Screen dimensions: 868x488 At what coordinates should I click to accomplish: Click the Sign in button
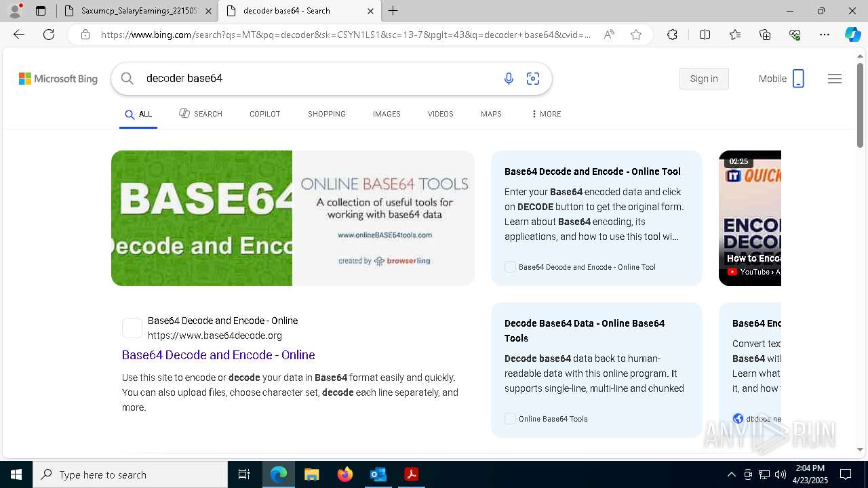pyautogui.click(x=704, y=79)
